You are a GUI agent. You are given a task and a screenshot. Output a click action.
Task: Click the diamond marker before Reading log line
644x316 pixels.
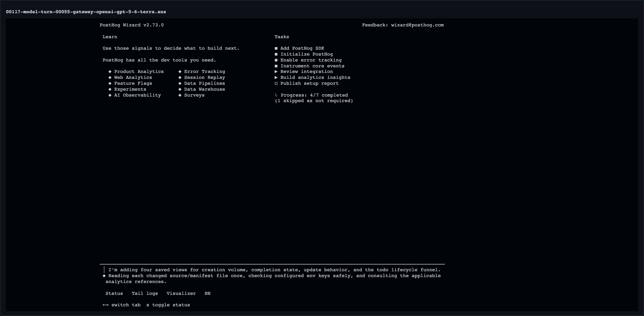click(104, 276)
